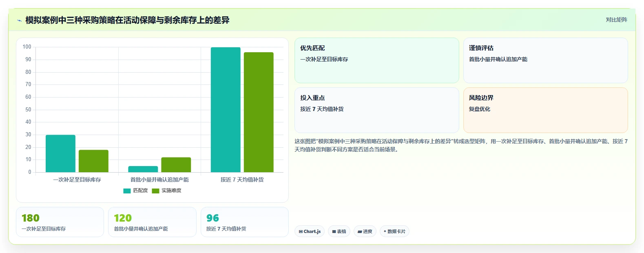The width and height of the screenshot is (644, 253).
Task: Toggle the 实施难度 legend swatch
Action: tap(155, 191)
